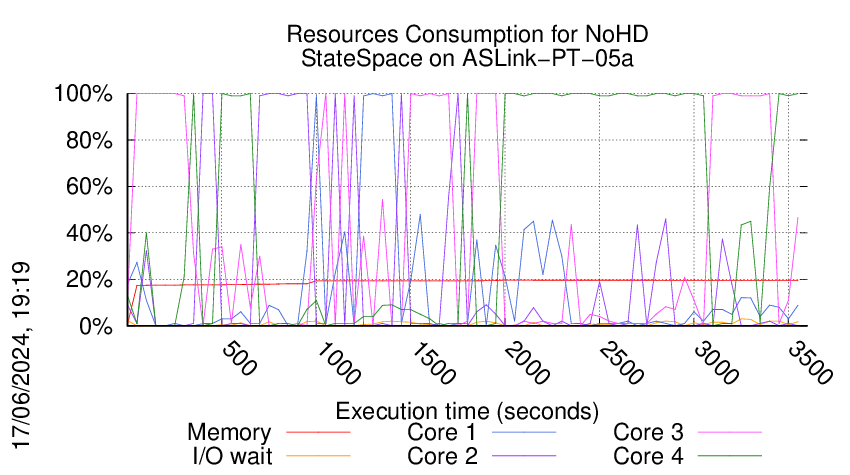The image size is (850, 475).
Task: Click the Core 4 legend label
Action: (648, 456)
